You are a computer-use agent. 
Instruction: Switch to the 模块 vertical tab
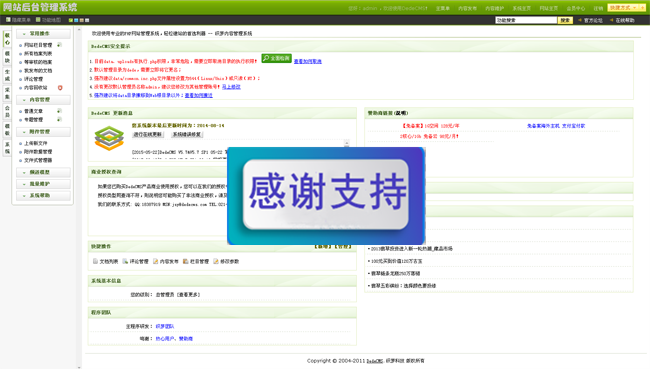pyautogui.click(x=7, y=57)
